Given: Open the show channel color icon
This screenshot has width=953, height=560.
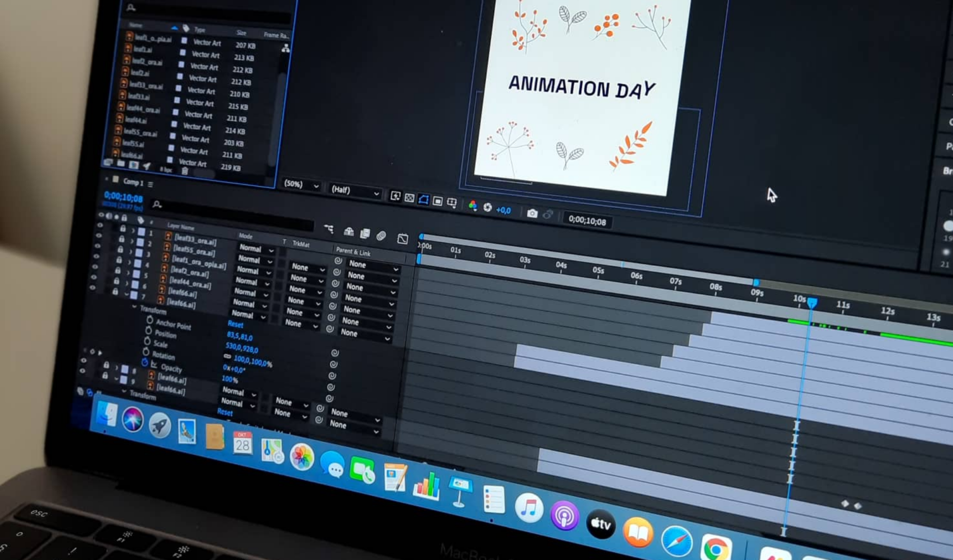Looking at the screenshot, I should point(472,205).
